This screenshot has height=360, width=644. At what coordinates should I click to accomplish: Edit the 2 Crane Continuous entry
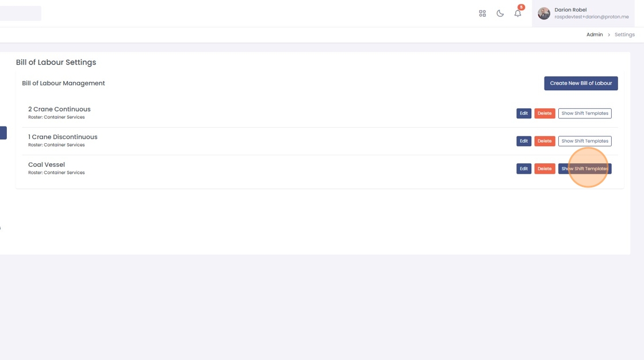click(x=523, y=113)
